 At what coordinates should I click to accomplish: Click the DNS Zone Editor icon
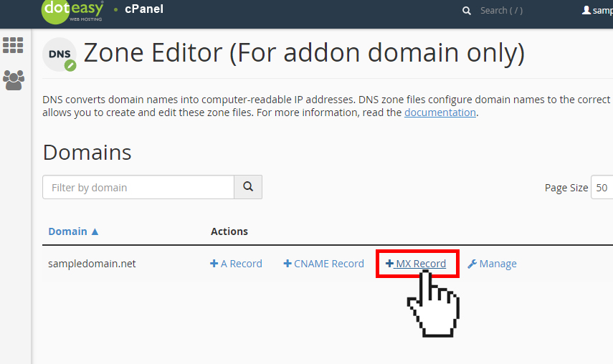60,54
